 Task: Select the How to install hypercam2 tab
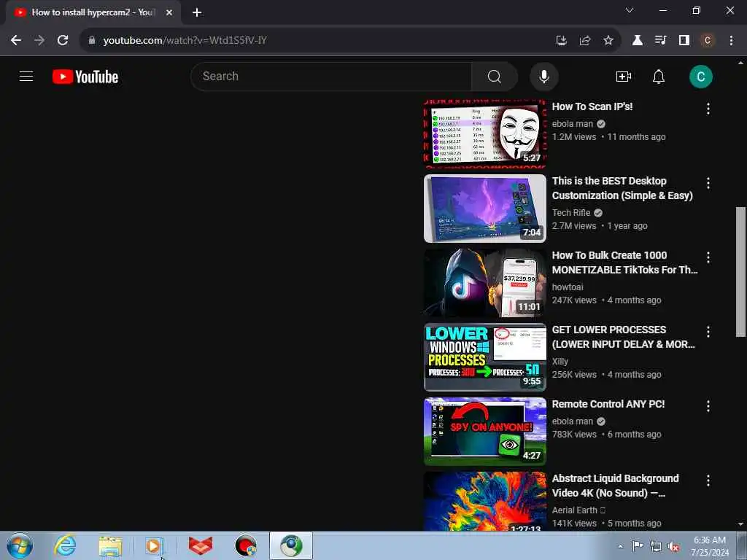pyautogui.click(x=93, y=12)
